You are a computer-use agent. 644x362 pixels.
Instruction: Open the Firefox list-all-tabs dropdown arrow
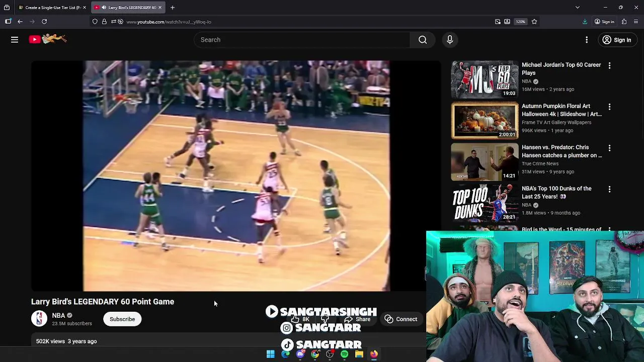point(578,8)
